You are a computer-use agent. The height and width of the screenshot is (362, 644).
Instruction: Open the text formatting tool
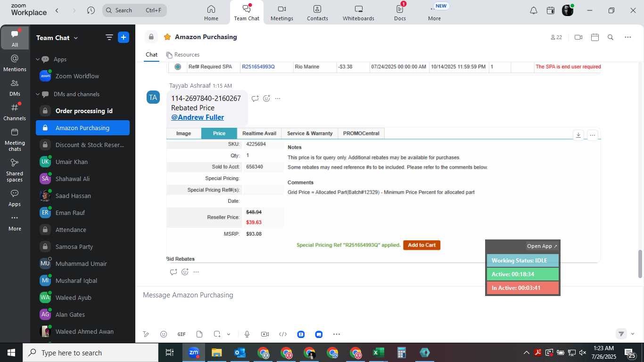146,334
